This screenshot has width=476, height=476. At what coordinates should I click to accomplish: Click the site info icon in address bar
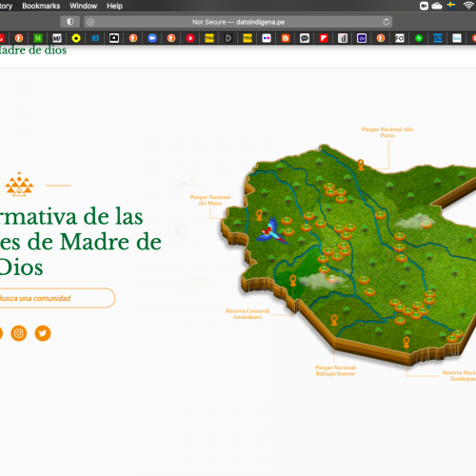(90, 22)
